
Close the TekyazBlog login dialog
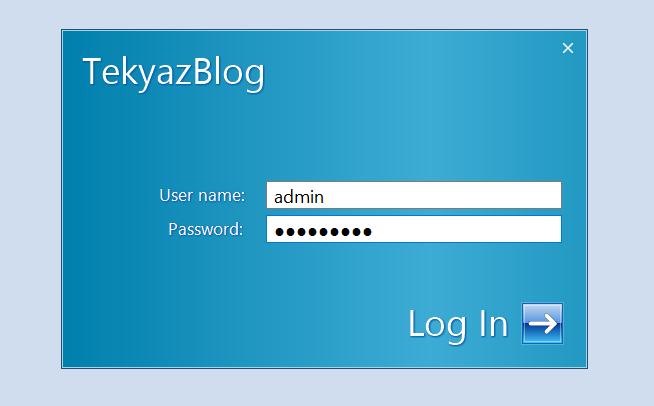(x=568, y=48)
